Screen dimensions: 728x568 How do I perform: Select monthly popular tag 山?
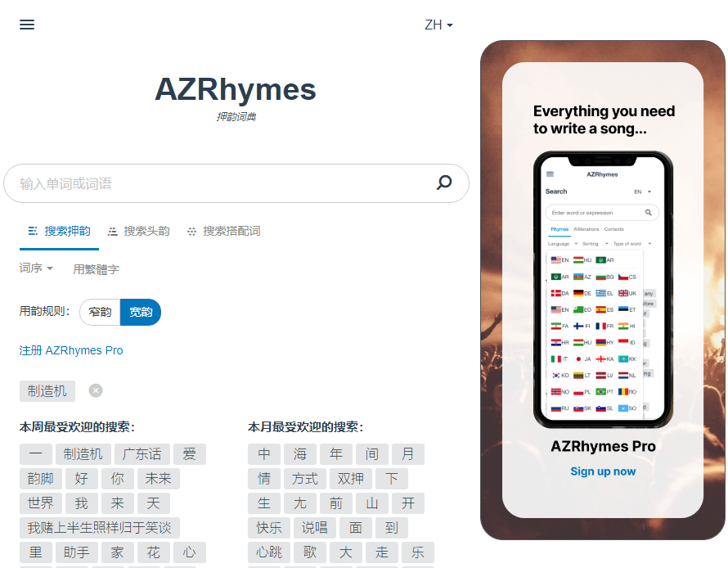click(x=372, y=503)
